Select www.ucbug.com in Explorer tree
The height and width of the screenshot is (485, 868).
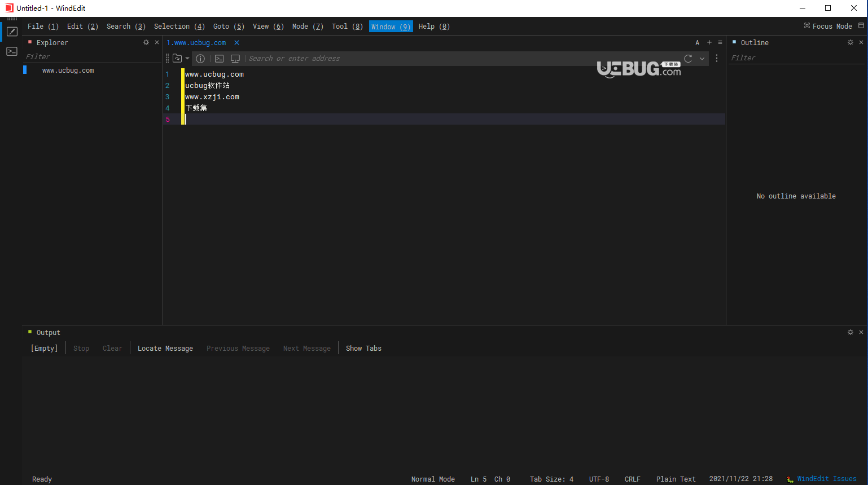pos(68,70)
